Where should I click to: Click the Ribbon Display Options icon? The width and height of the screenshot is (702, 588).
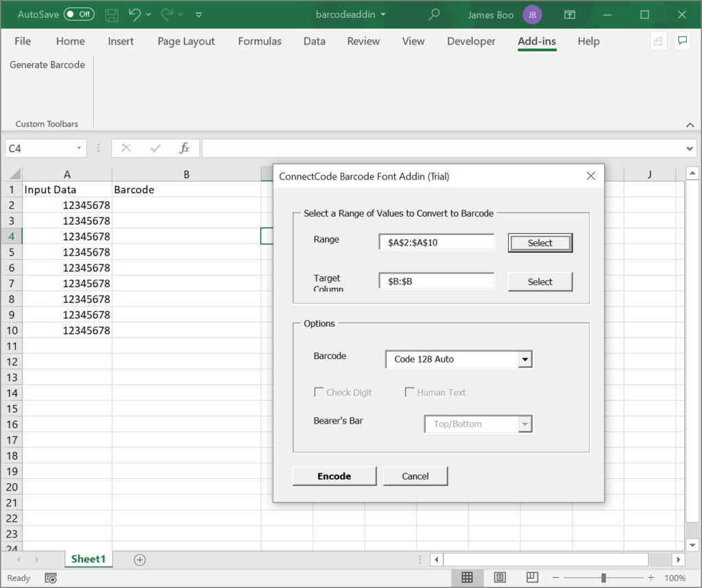[x=570, y=15]
